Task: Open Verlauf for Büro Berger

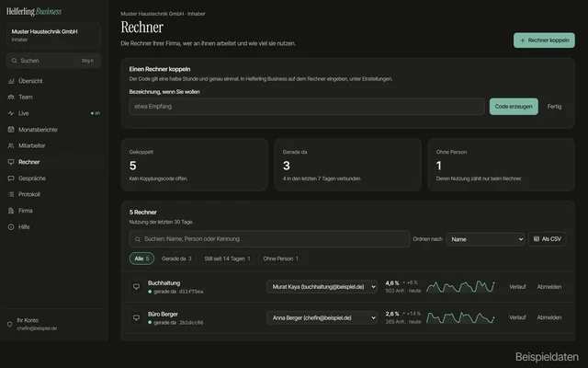Action: (x=517, y=317)
